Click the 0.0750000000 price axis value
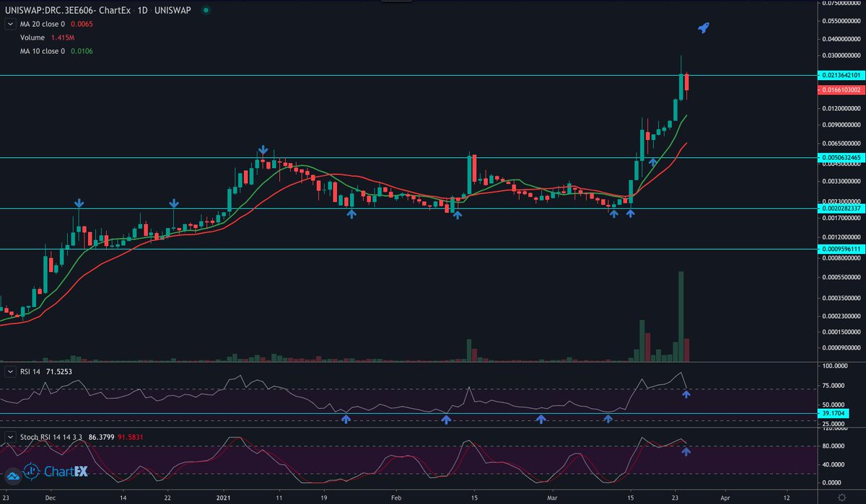 click(841, 3)
